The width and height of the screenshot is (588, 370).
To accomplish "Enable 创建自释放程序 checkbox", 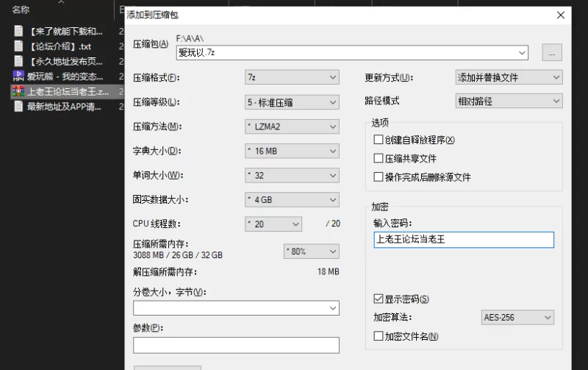I will pyautogui.click(x=379, y=140).
